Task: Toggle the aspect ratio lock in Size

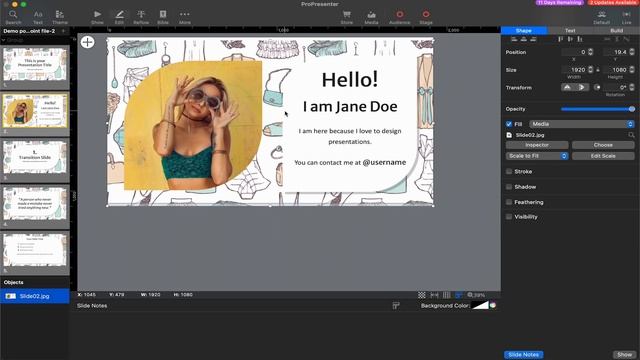Action: (598, 70)
